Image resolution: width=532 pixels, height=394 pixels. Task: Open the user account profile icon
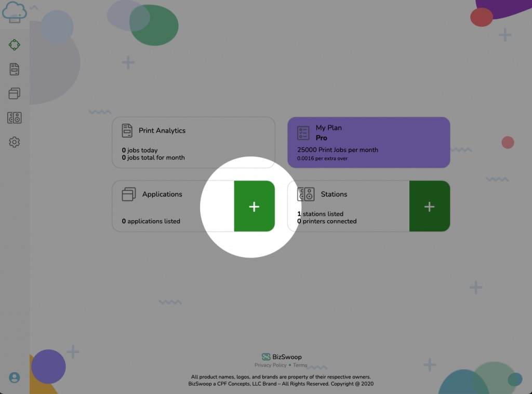(15, 377)
